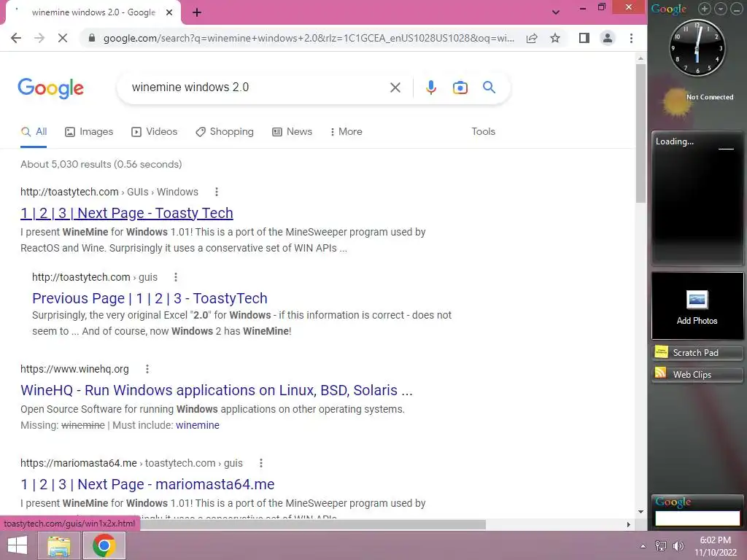The width and height of the screenshot is (747, 560).
Task: Go to the Google homepage logo
Action: (50, 88)
